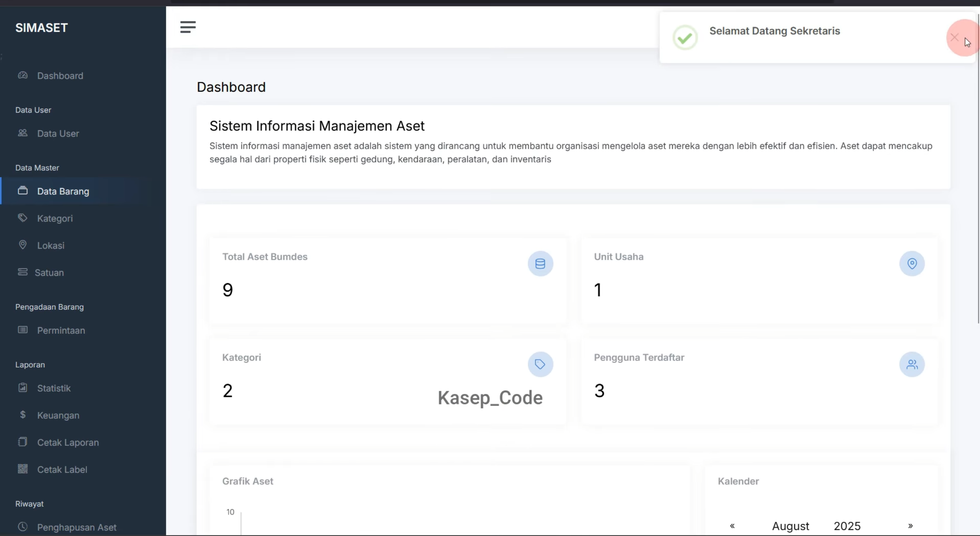This screenshot has height=536, width=980.
Task: Click the August month label in Kalender
Action: point(790,526)
